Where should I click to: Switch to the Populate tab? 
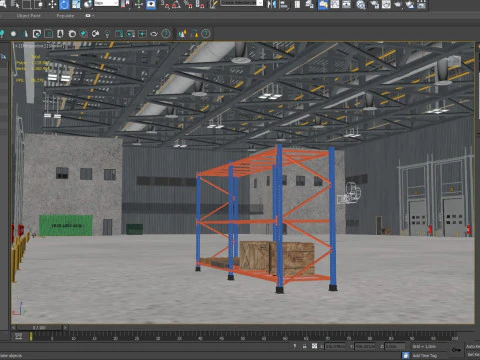65,16
